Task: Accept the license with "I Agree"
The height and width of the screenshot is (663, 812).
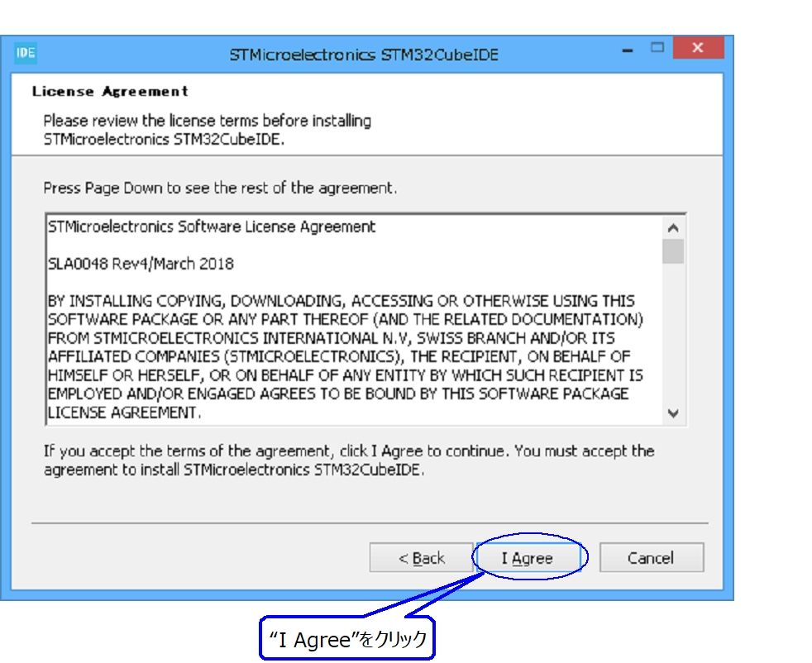Action: [527, 558]
